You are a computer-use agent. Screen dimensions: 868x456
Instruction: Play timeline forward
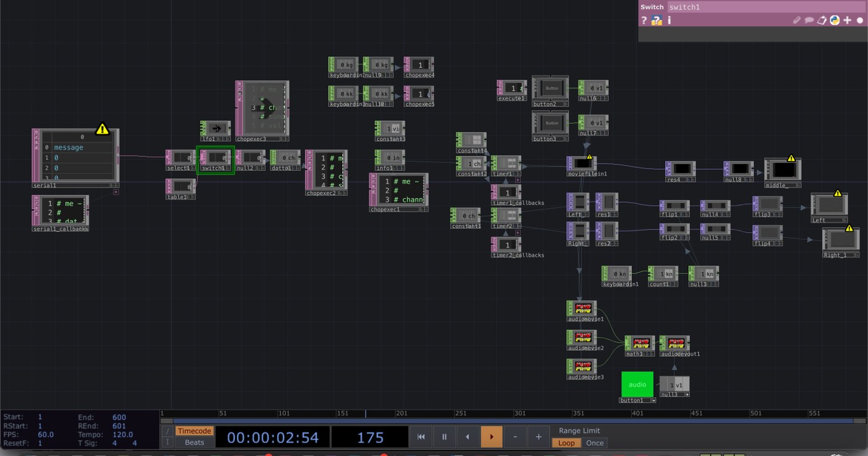492,437
